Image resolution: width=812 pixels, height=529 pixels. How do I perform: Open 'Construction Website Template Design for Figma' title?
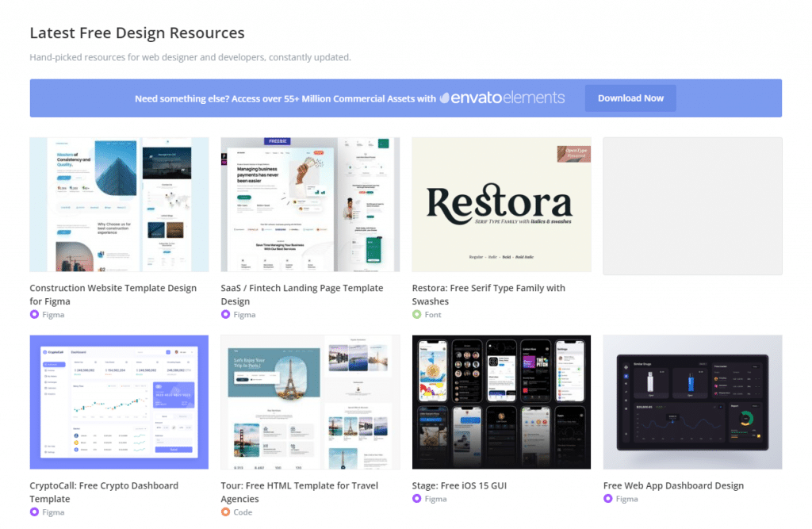(113, 294)
